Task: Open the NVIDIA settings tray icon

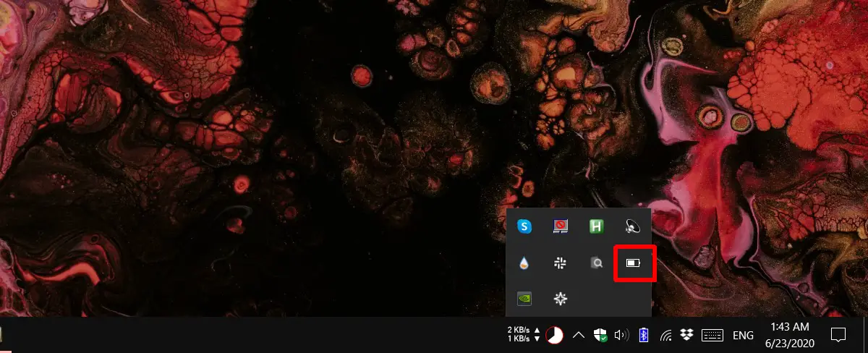Action: point(524,298)
